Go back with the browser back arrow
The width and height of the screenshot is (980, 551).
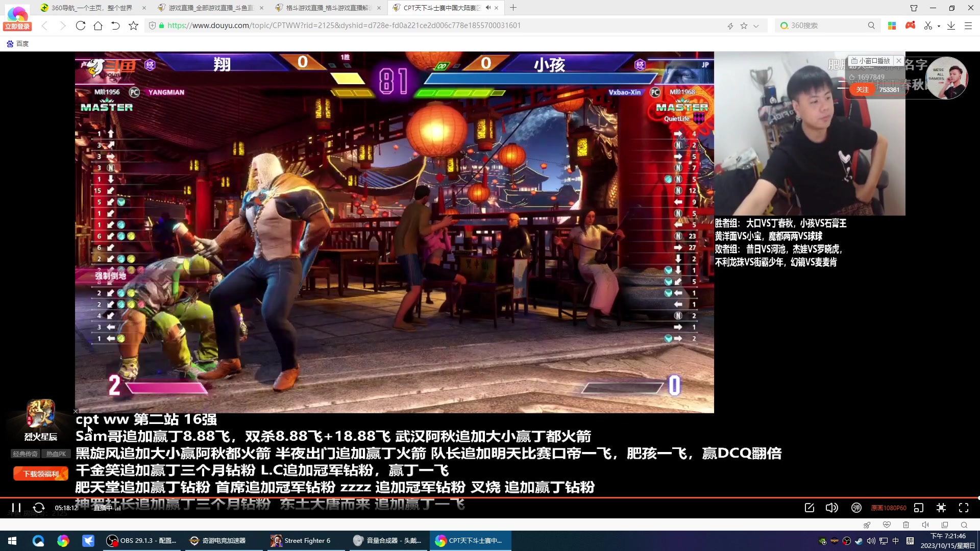click(x=45, y=26)
